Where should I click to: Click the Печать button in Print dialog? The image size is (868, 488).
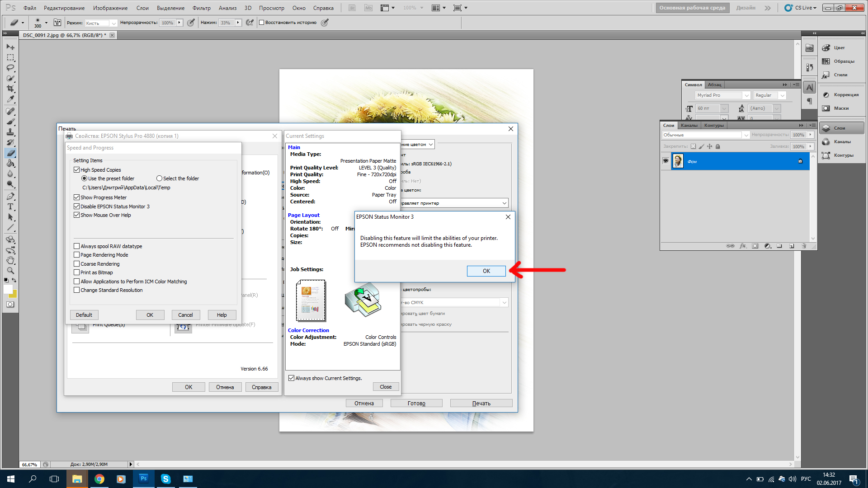pos(481,404)
